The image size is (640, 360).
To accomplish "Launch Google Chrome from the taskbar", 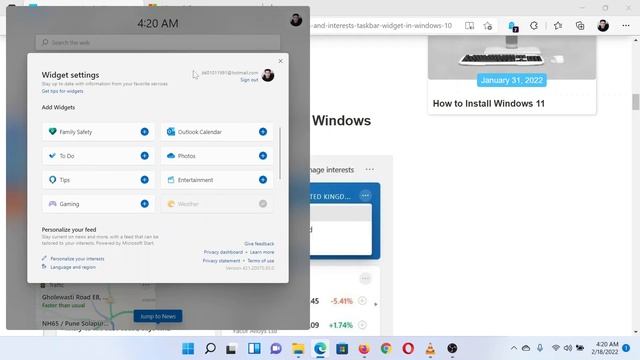I will point(386,349).
